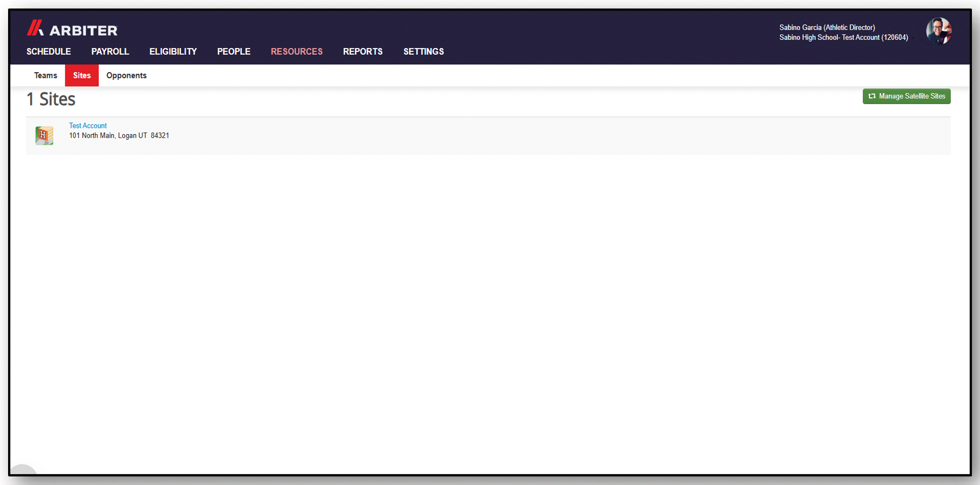
Task: Click the Sabino High School- Test Account (120604) text
Action: coord(843,37)
